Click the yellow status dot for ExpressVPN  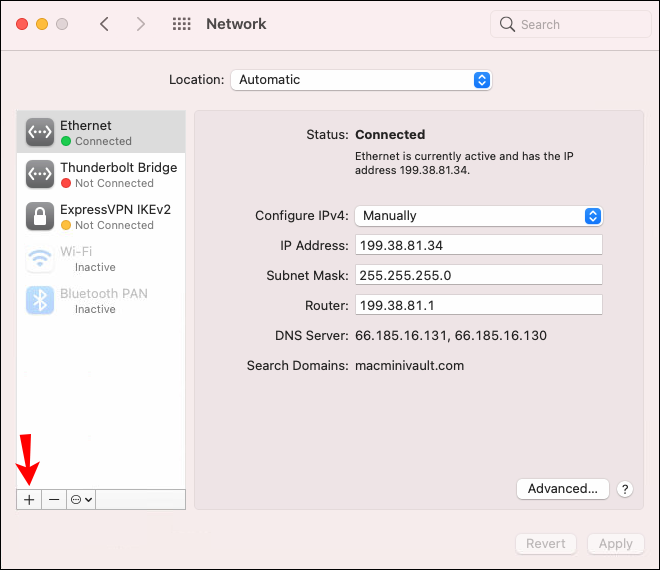pos(66,225)
